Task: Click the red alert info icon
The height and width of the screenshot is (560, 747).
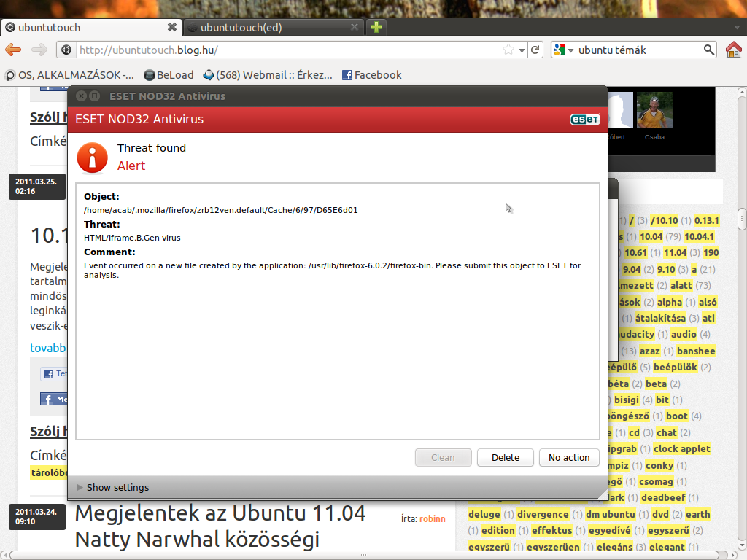Action: pos(92,157)
